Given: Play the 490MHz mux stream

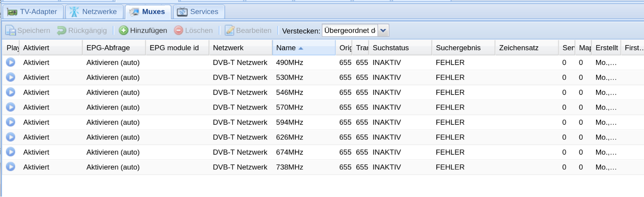Looking at the screenshot, I should (x=11, y=62).
